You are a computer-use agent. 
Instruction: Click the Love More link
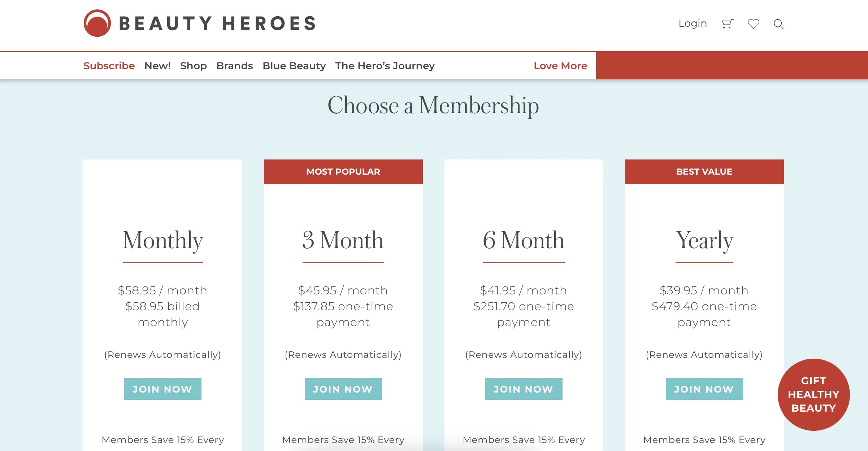pos(560,66)
